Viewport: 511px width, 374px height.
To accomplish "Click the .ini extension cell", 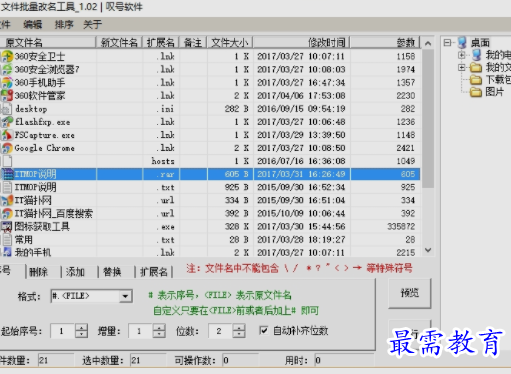I will click(x=161, y=109).
